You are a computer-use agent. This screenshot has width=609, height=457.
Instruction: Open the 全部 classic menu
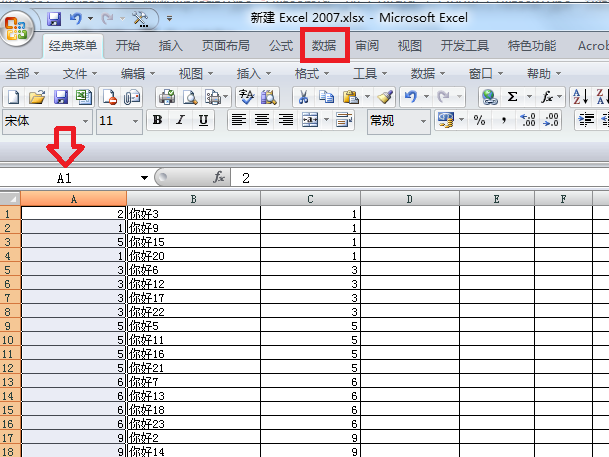(x=22, y=73)
